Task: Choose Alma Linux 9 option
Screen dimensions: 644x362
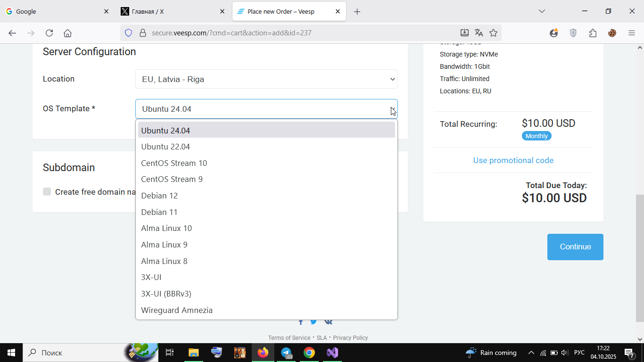Action: click(x=266, y=245)
